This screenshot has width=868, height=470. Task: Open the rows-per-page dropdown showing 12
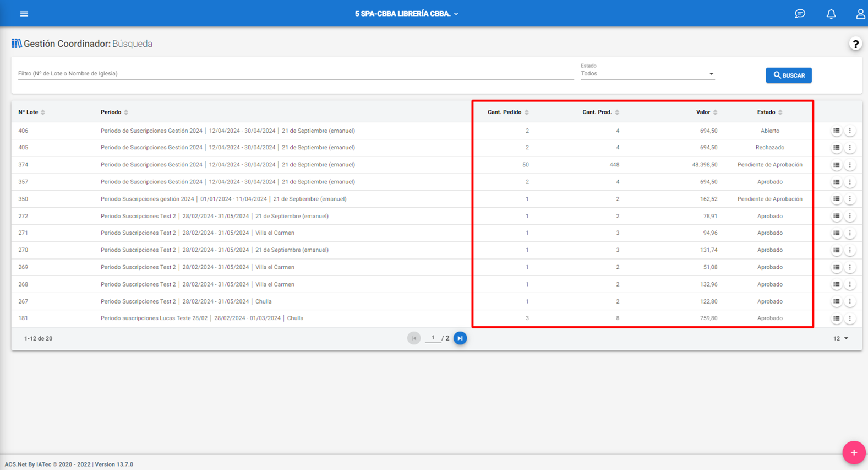click(840, 338)
